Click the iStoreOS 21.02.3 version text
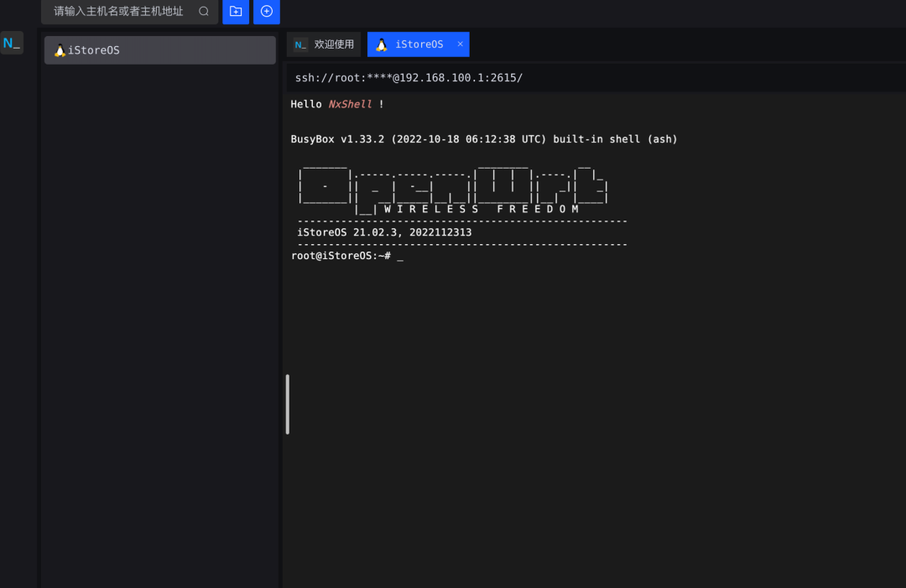 pos(384,232)
